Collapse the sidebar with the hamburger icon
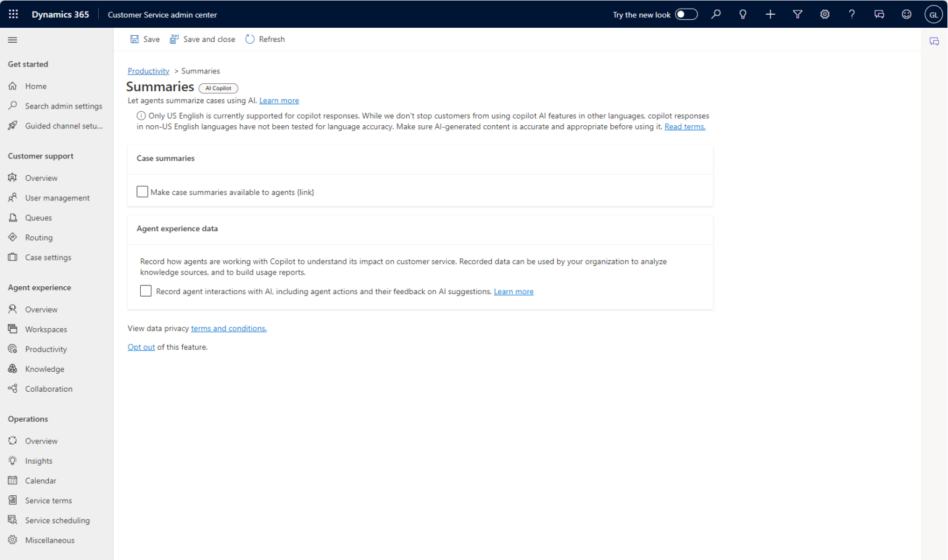Viewport: 948px width, 560px height. tap(12, 39)
